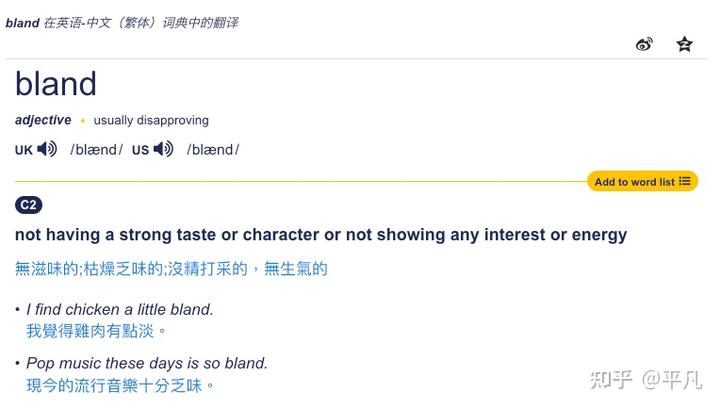Viewport: 720px width, 409px height.
Task: Play the US pronunciation audio
Action: coord(164,149)
